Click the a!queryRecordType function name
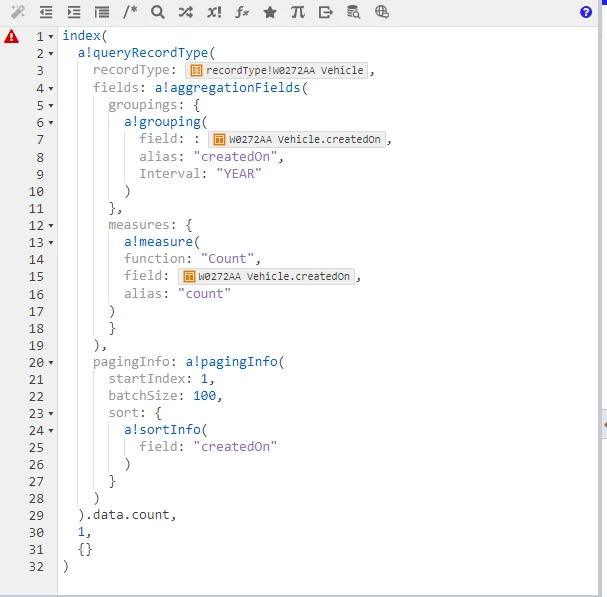 tap(143, 53)
